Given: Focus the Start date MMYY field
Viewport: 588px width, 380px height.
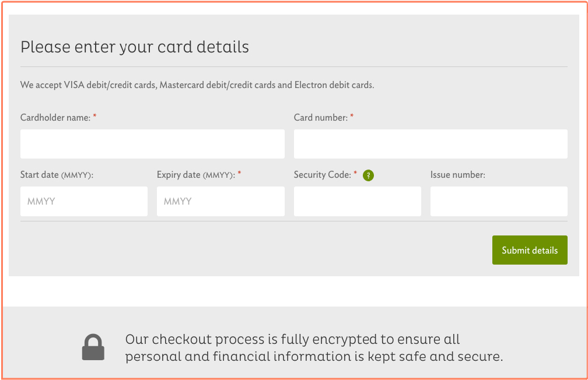Looking at the screenshot, I should (x=83, y=201).
